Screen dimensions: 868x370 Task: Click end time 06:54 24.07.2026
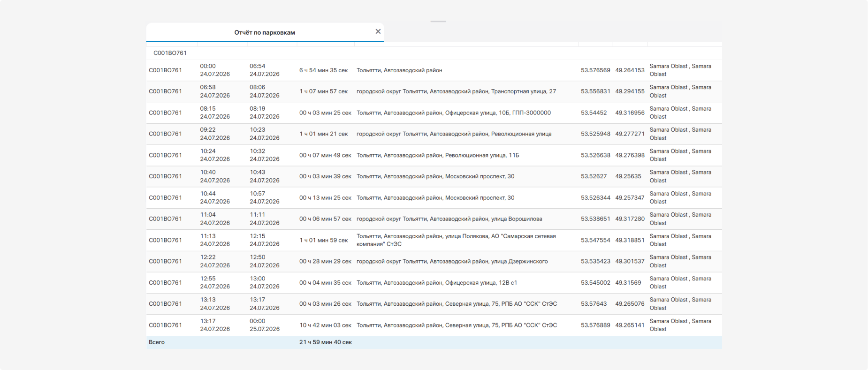pyautogui.click(x=265, y=70)
